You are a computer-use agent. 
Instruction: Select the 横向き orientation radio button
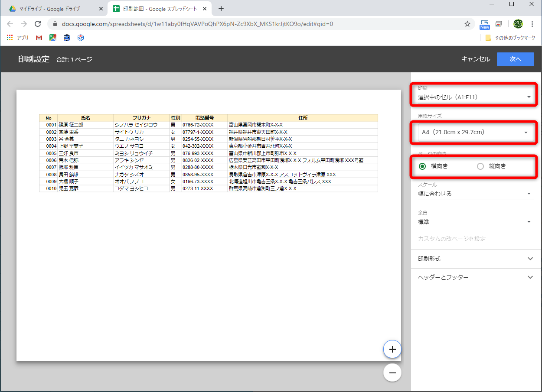[x=422, y=166]
